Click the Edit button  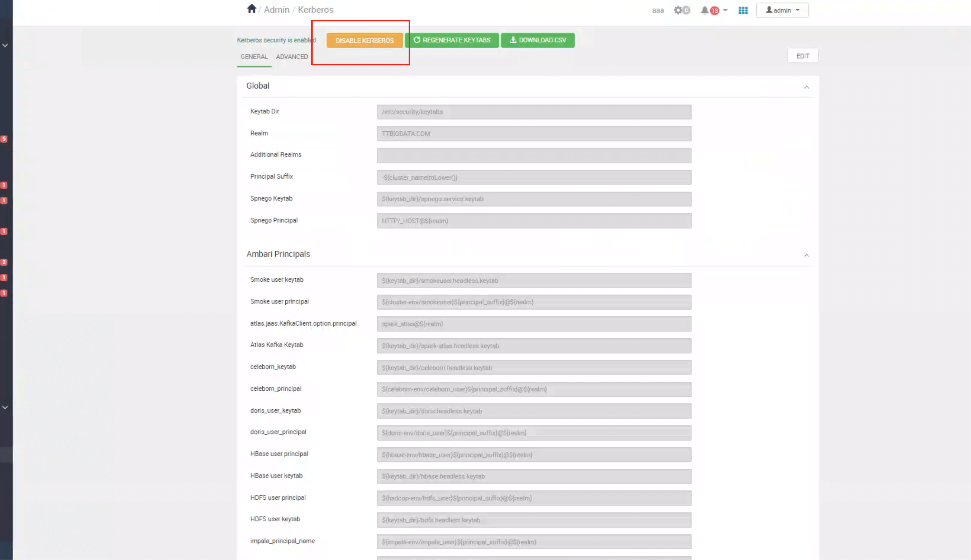pyautogui.click(x=802, y=56)
